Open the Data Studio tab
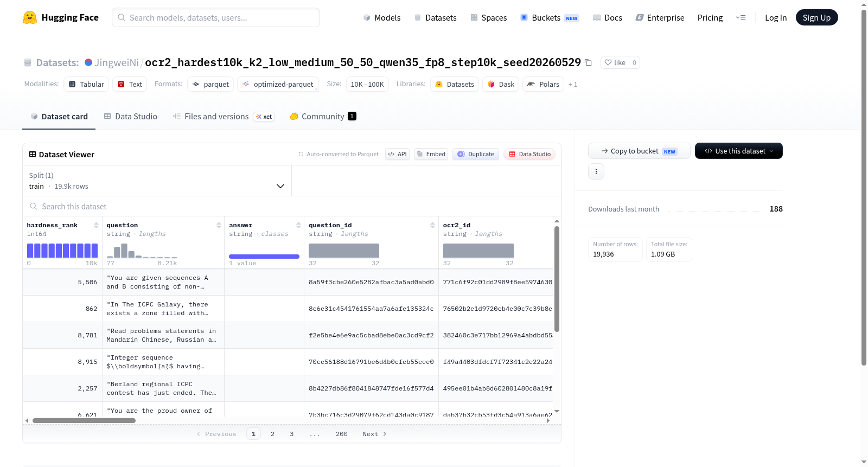 tap(131, 117)
